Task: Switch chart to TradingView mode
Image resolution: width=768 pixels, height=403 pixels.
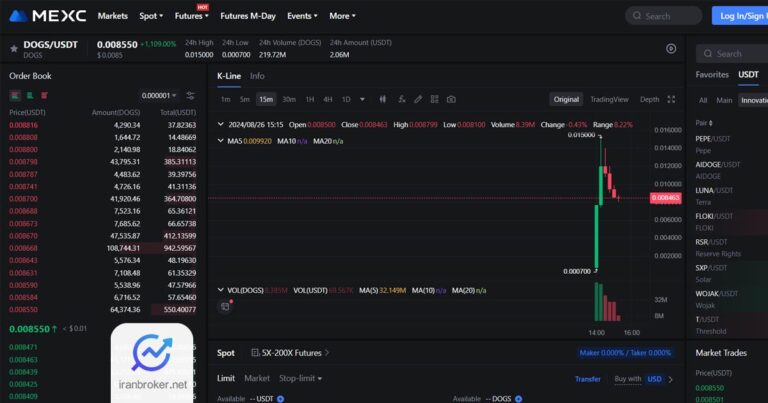Action: [609, 99]
